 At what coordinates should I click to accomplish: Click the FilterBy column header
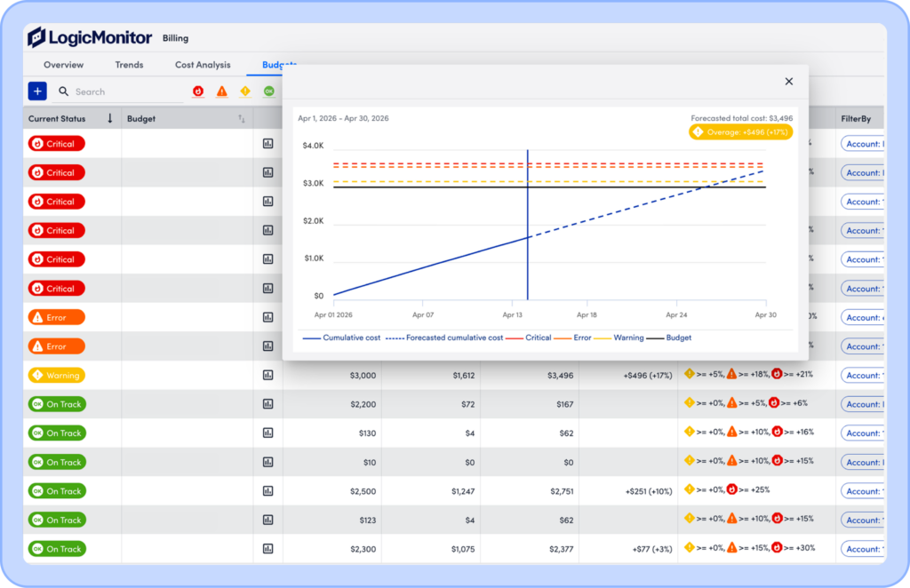coord(856,118)
